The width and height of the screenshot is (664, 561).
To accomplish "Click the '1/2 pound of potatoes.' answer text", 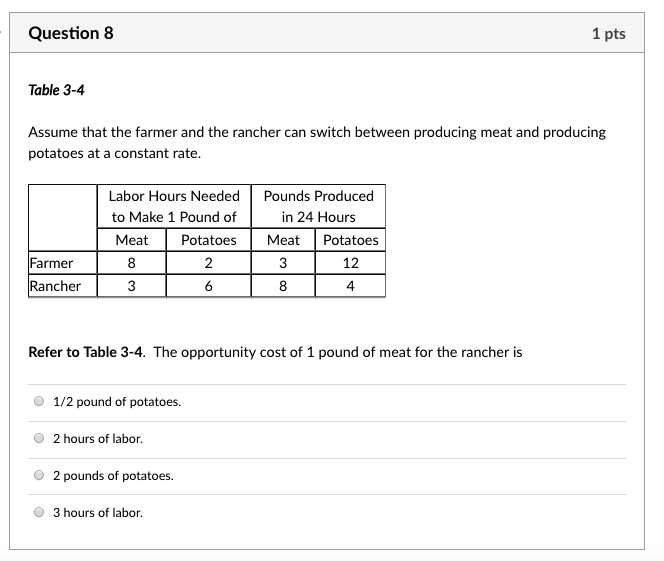I will [117, 401].
